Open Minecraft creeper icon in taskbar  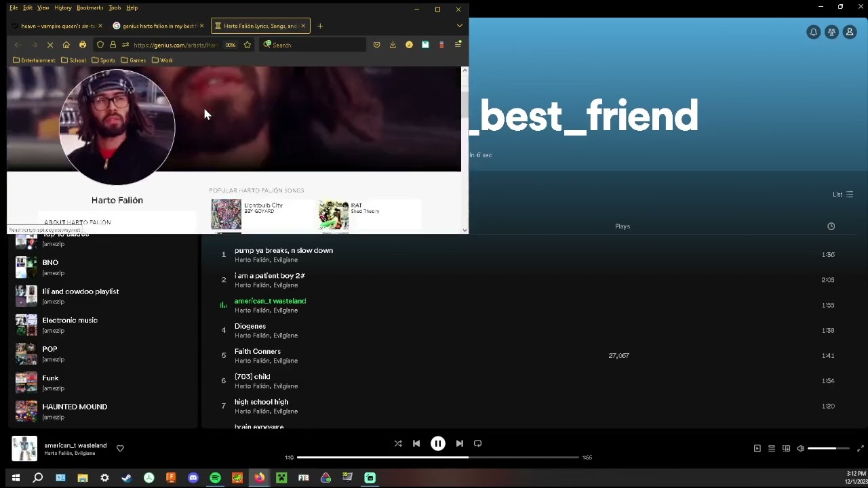click(x=281, y=478)
